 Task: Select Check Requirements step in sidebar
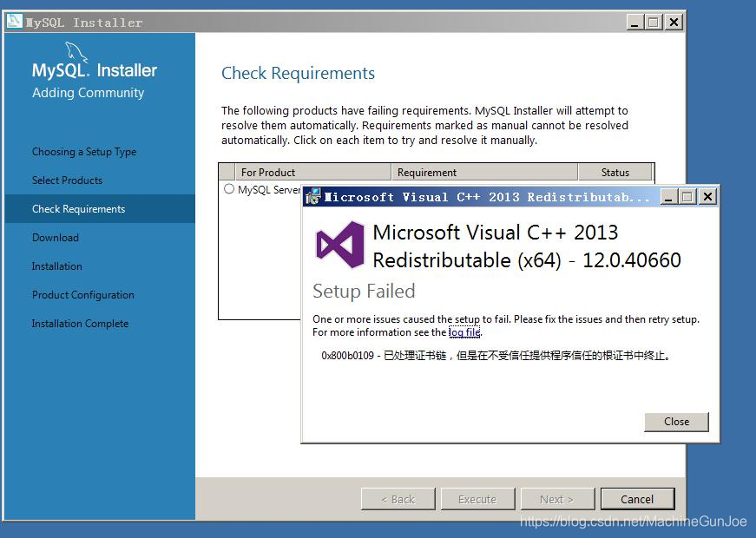[x=100, y=209]
